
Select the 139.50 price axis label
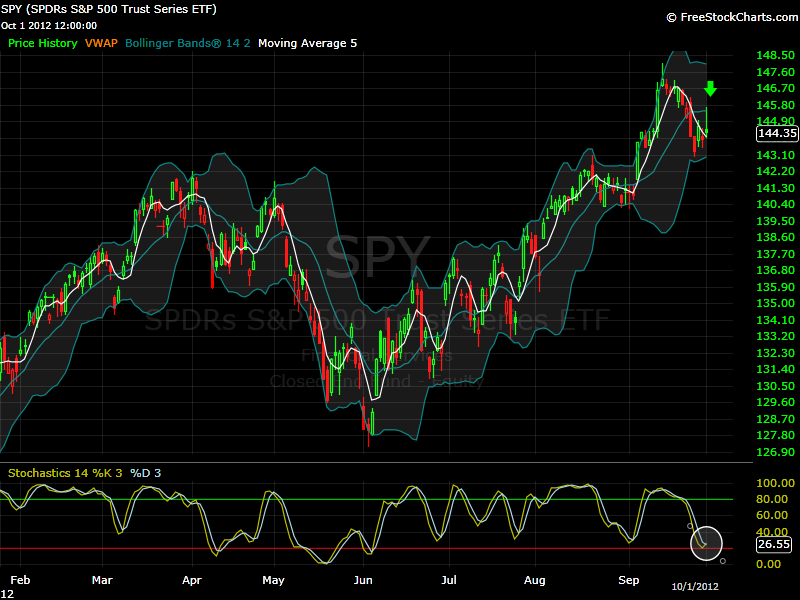pos(775,221)
